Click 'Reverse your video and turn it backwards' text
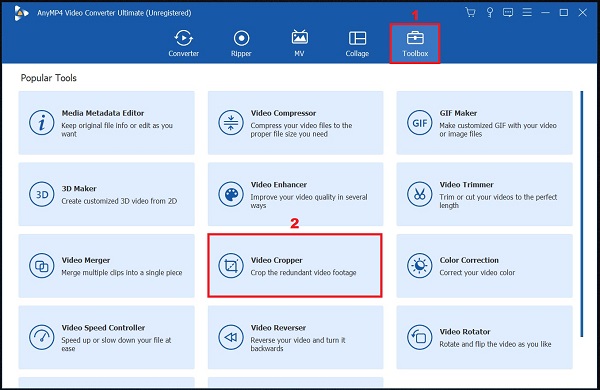The image size is (600, 390). pos(298,344)
